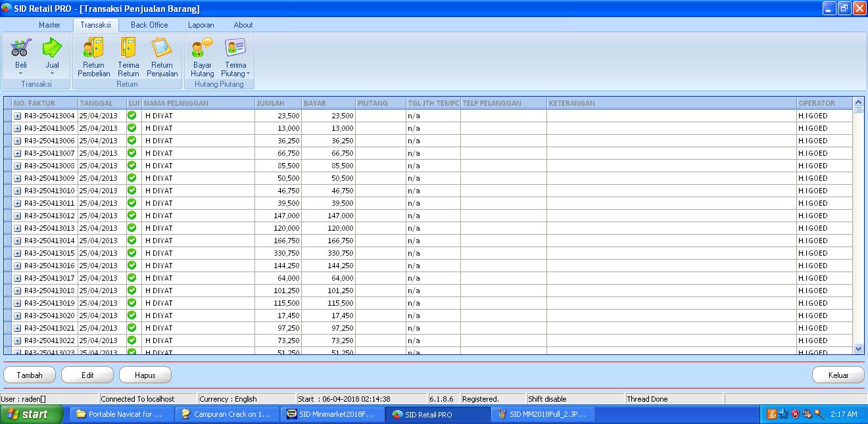Open Bayar Hutang icon

tap(203, 48)
